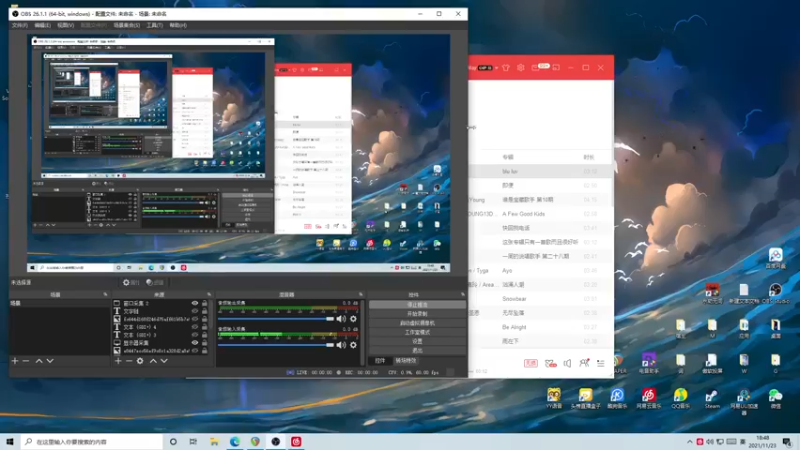Viewport: 800px width, 450px height.
Task: Toggle visibility of 窗口采集 2 source
Action: coord(194,303)
